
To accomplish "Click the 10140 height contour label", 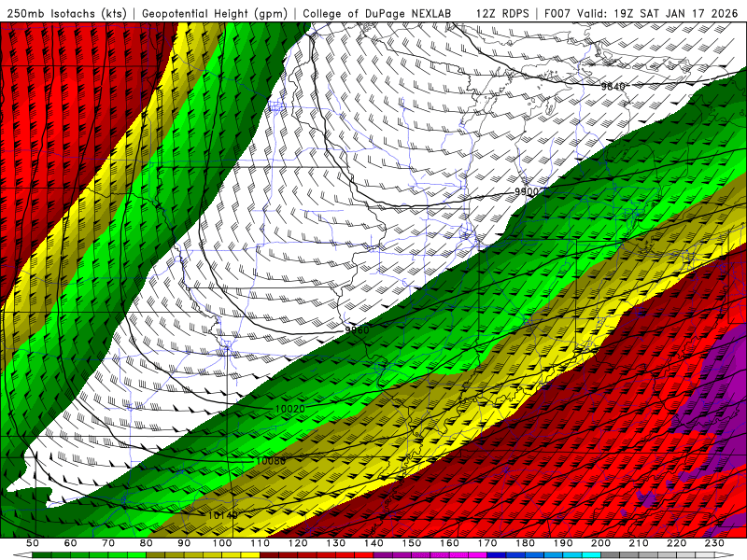I will (222, 515).
